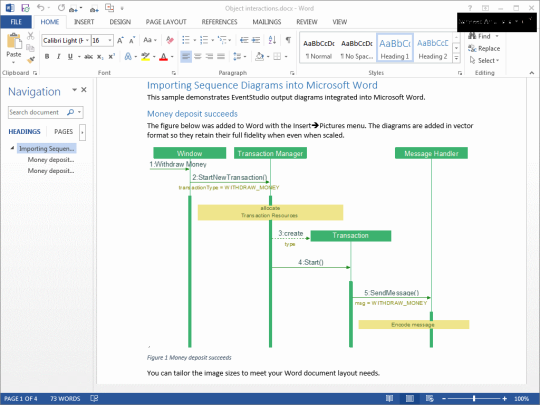Click the 73 WORDS count in status bar
Image resolution: width=540 pixels, height=405 pixels.
coord(65,398)
